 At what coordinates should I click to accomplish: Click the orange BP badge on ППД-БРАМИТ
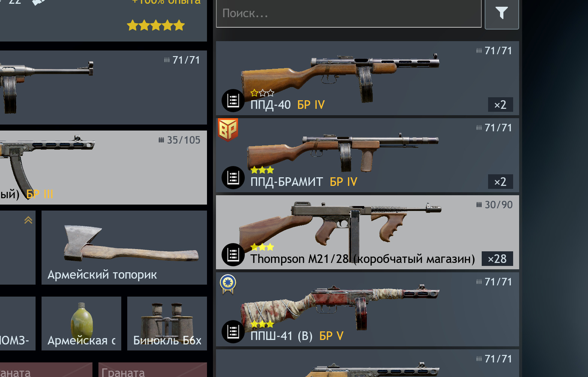[228, 130]
